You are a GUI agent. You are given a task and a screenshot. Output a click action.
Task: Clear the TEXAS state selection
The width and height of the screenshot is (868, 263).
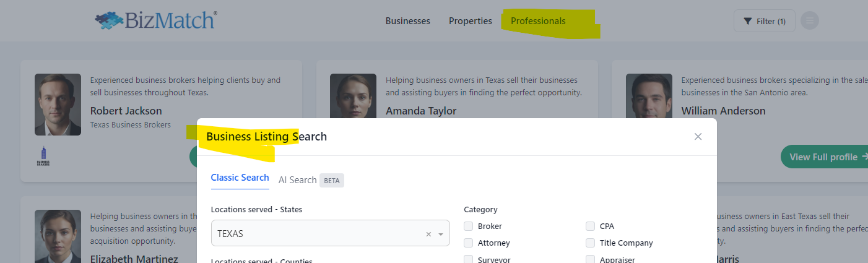[x=428, y=235]
